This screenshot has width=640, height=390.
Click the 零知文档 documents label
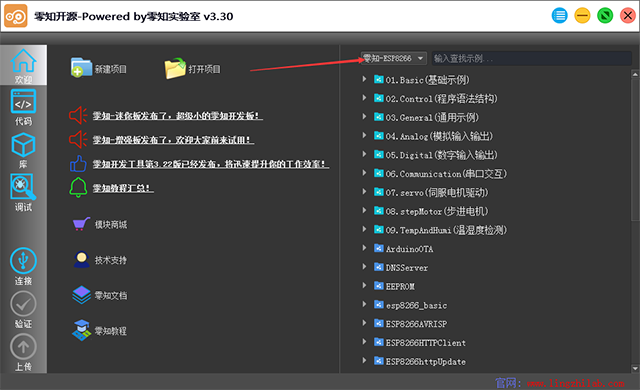111,295
